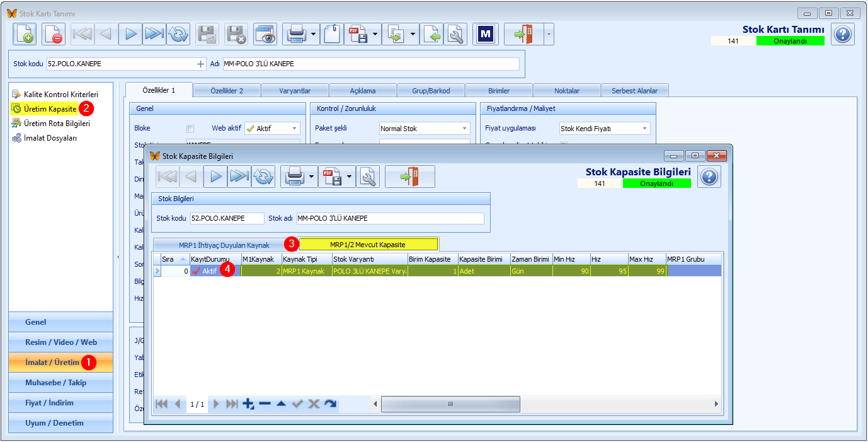Click the new record icon in main toolbar
Image resolution: width=868 pixels, height=442 pixels.
click(25, 34)
